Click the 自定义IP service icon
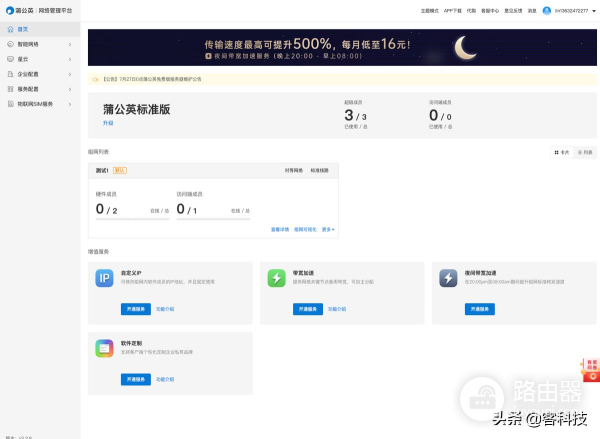The image size is (600, 439). tap(103, 279)
